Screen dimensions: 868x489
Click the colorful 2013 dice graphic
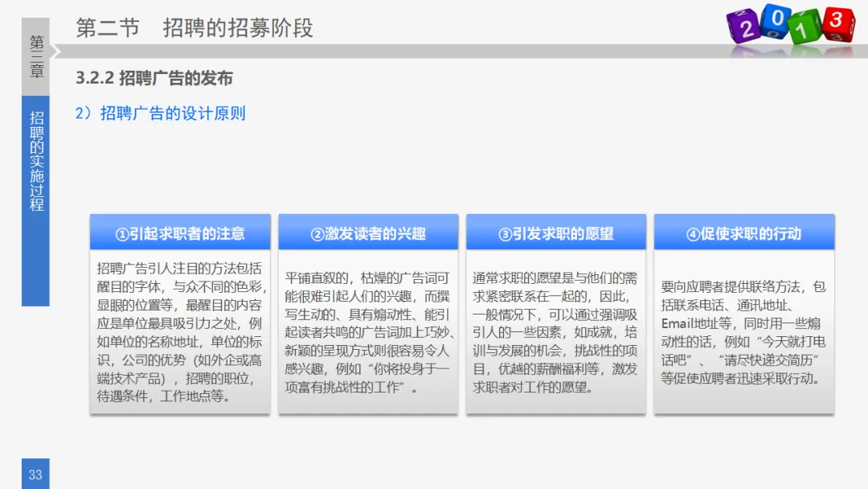[x=791, y=25]
